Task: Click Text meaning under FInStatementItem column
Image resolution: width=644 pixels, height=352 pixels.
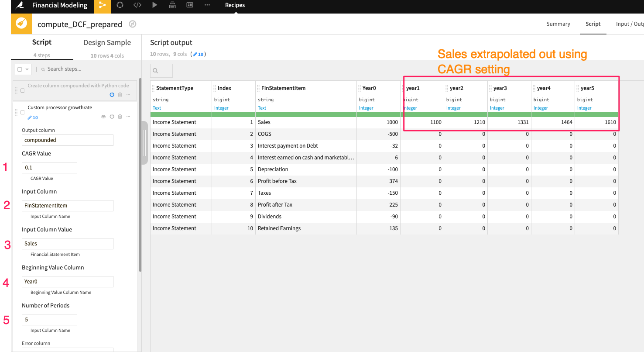Action: (262, 108)
